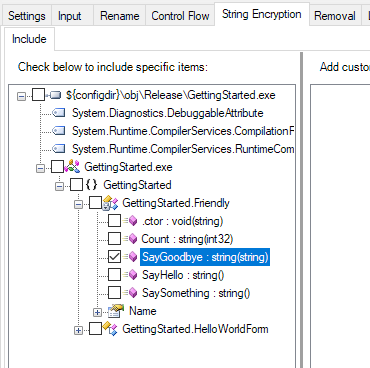Expand the GettingStarted.HelloWorldForm node
The height and width of the screenshot is (368, 370).
coord(78,330)
